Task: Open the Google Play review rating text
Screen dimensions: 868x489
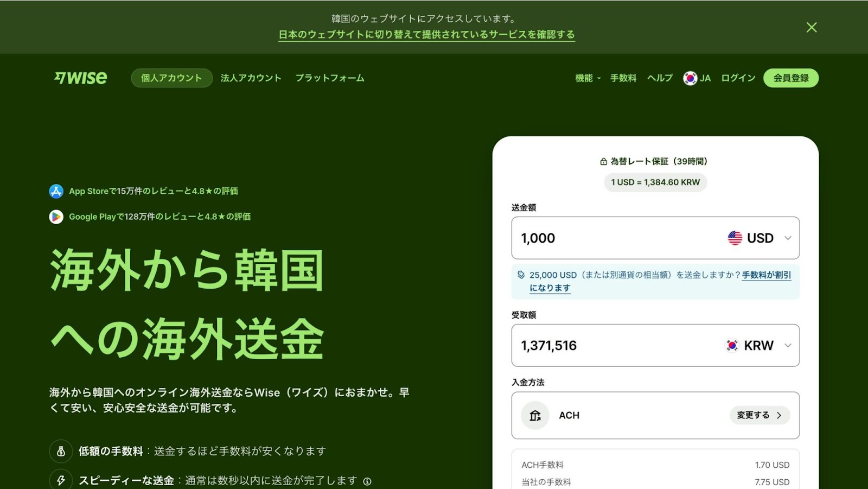Action: tap(160, 217)
